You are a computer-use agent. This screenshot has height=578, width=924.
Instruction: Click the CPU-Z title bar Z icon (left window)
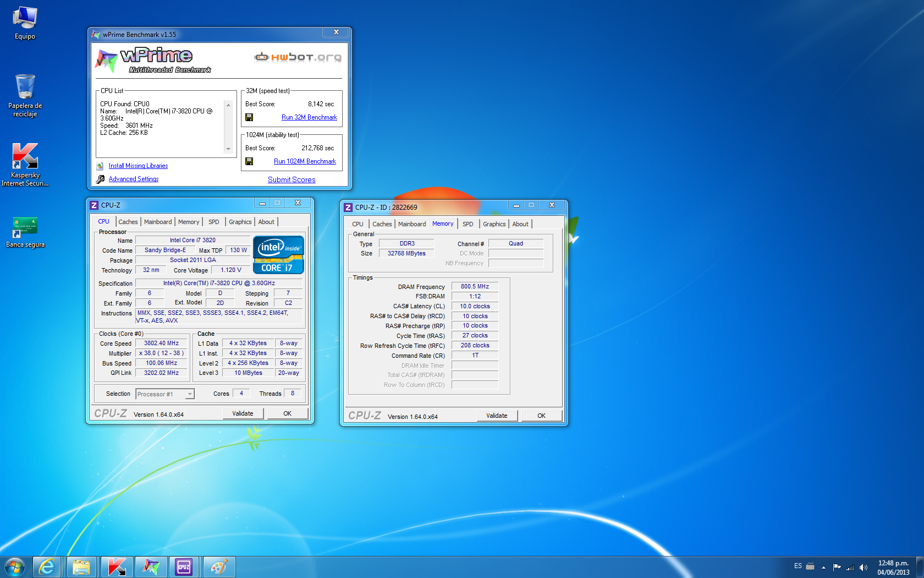[94, 205]
